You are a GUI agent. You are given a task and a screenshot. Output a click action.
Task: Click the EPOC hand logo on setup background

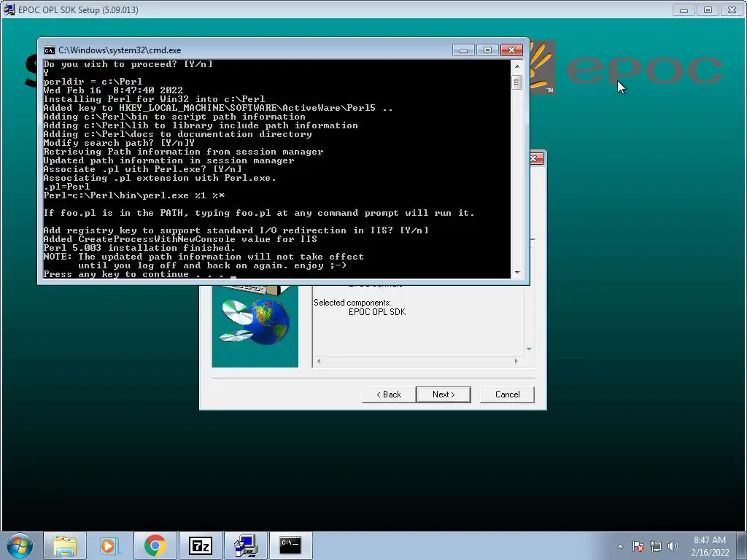pos(543,66)
